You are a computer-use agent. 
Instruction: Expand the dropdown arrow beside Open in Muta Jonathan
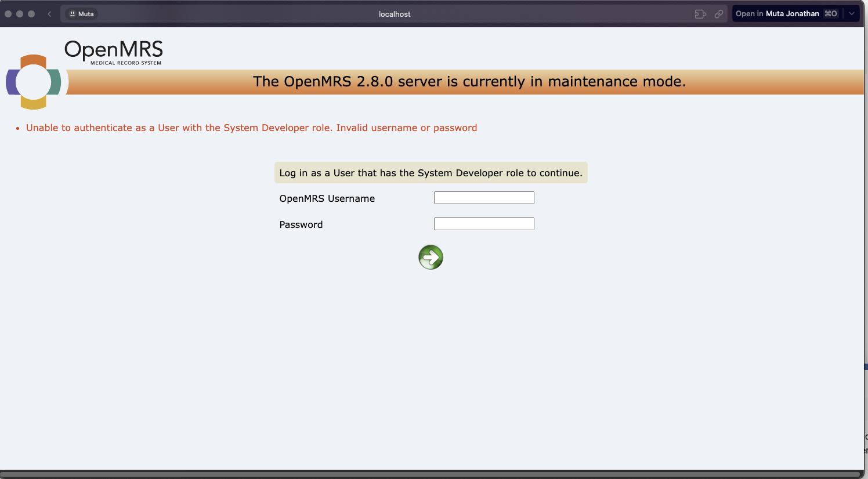tap(852, 14)
